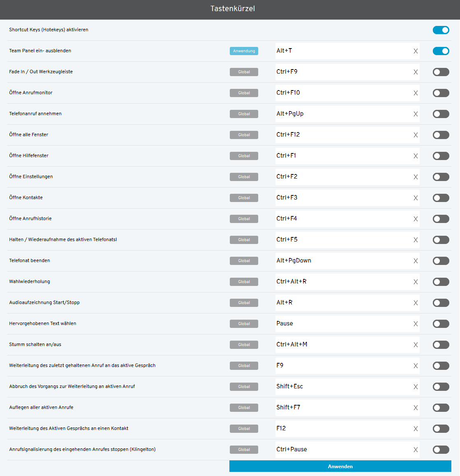Clear the Ctrl+Pause shortcut with its X icon

[x=416, y=450]
